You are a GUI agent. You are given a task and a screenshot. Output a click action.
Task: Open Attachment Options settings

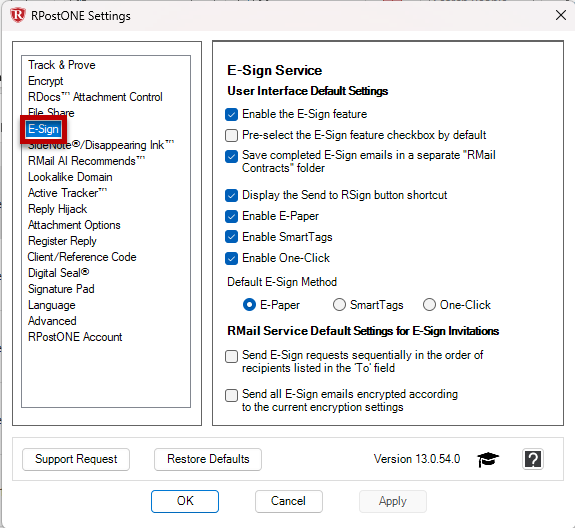74,225
